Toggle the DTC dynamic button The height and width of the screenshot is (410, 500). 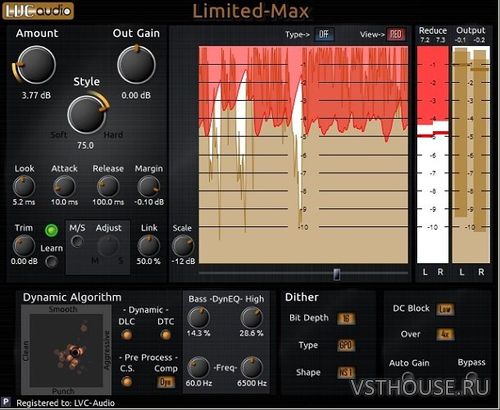pos(165,335)
